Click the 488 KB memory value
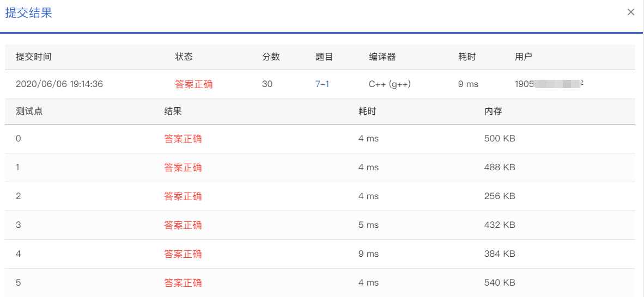Image resolution: width=644 pixels, height=297 pixels. point(500,168)
